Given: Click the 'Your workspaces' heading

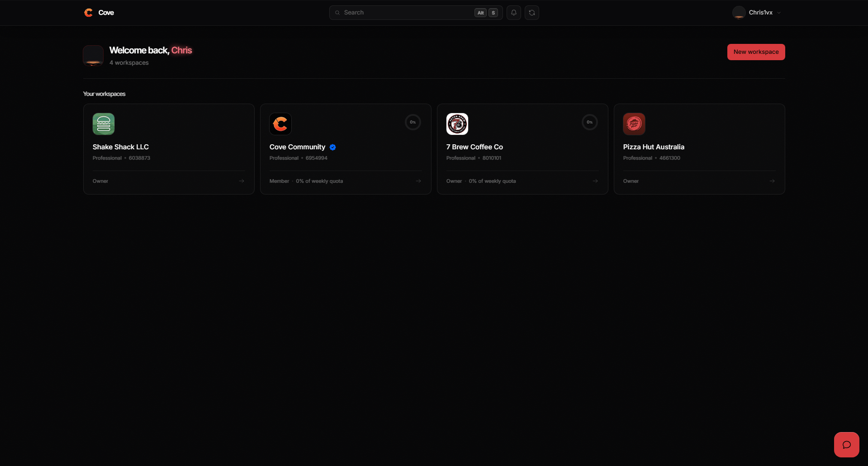Looking at the screenshot, I should (104, 94).
